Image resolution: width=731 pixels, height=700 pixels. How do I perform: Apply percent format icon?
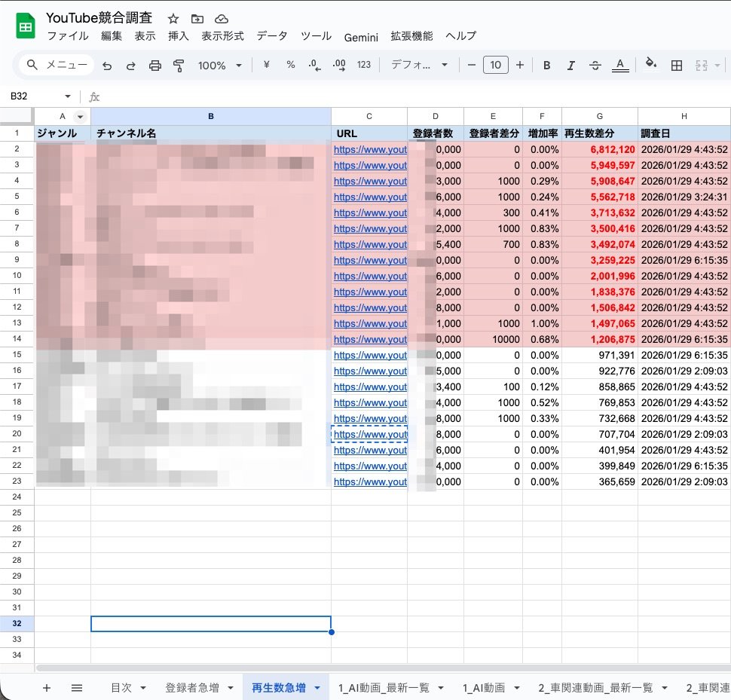[290, 66]
